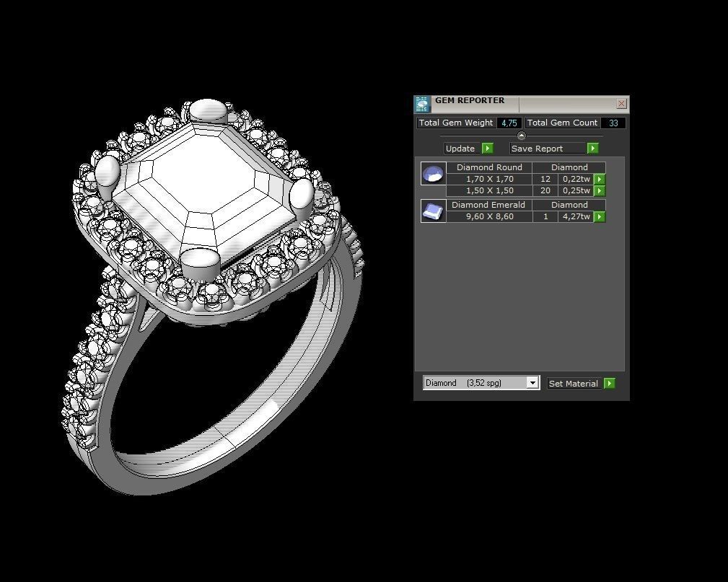
Task: Select the 1,50 X 1,50 size cell
Action: 489,190
